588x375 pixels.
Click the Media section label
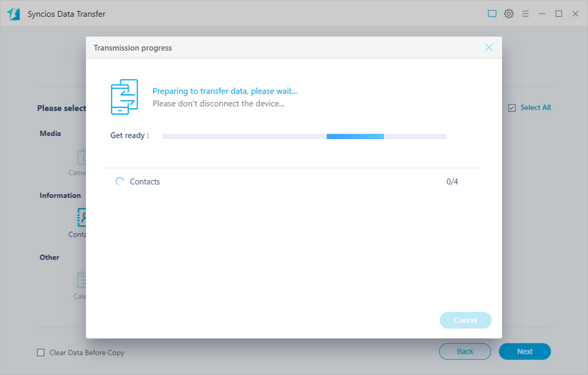pyautogui.click(x=50, y=134)
